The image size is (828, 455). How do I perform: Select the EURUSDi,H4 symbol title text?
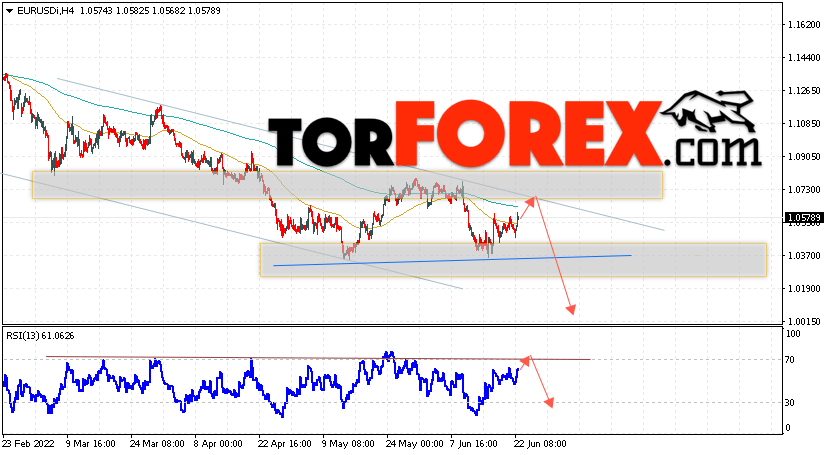coord(46,11)
